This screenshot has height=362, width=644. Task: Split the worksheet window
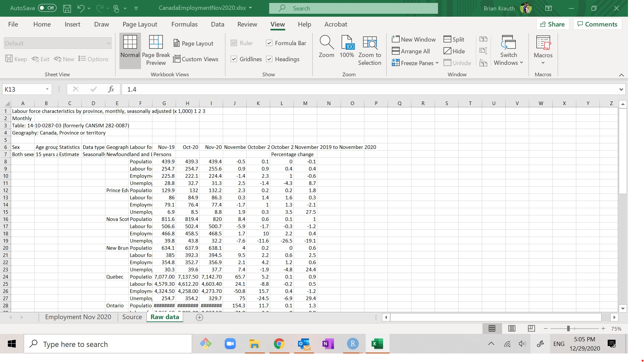454,39
